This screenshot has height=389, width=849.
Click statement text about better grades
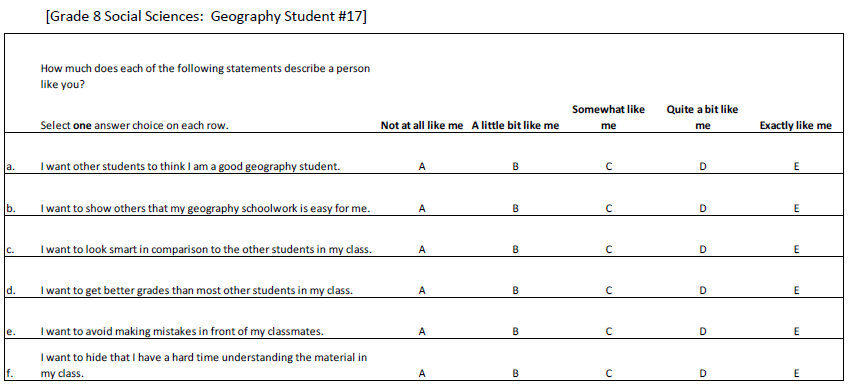[x=197, y=290]
